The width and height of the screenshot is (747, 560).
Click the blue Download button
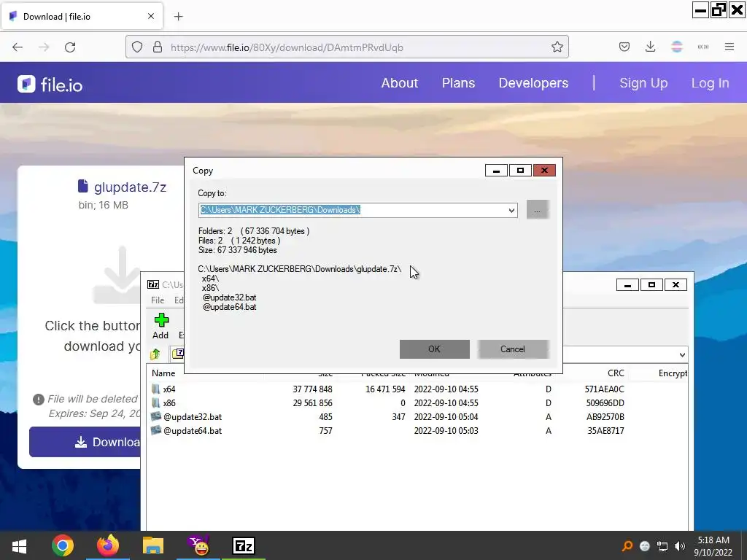(x=85, y=442)
